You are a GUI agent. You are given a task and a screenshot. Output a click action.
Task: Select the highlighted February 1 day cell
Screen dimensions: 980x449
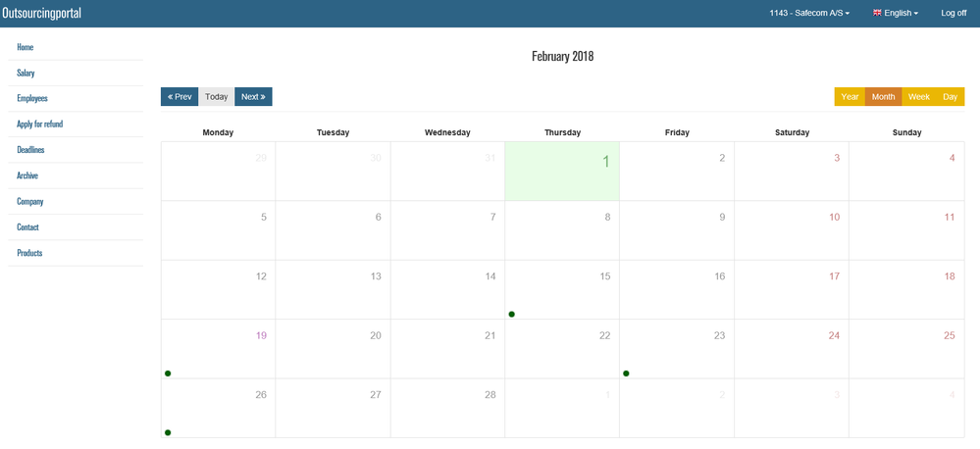coord(562,172)
